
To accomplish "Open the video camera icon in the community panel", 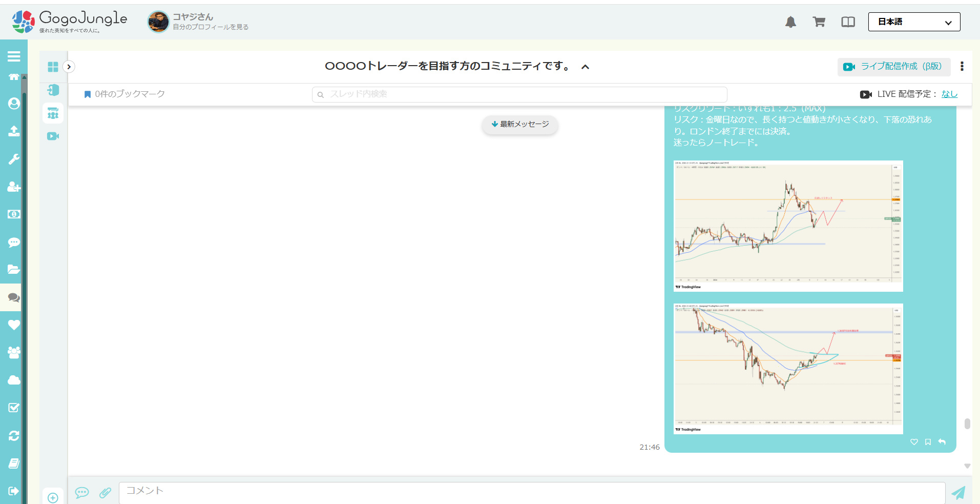I will [53, 136].
